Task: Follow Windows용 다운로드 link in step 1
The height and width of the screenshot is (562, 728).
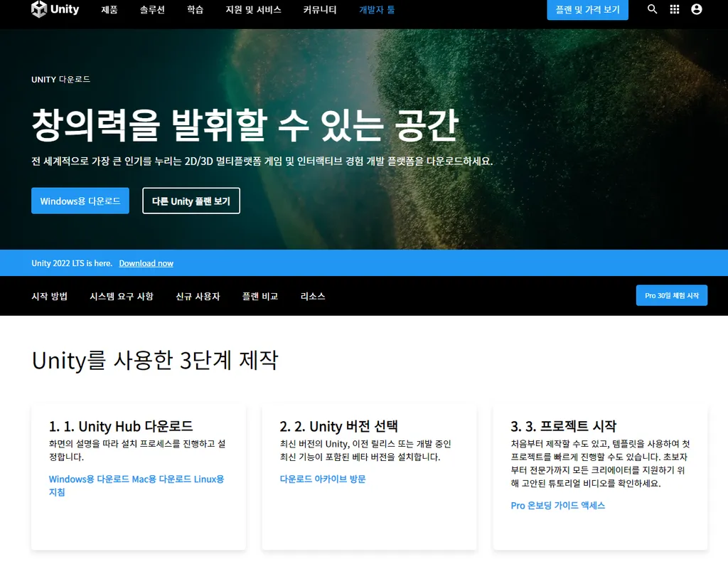Action: (89, 479)
